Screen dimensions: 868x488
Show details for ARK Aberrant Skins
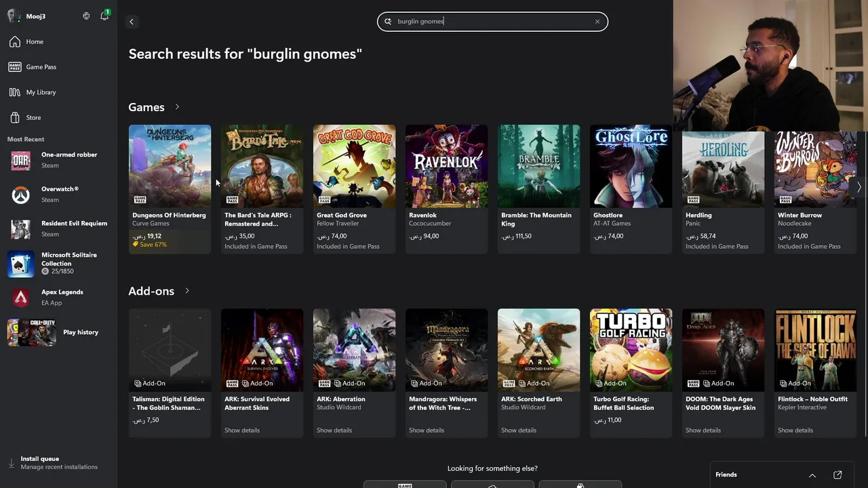pyautogui.click(x=242, y=430)
